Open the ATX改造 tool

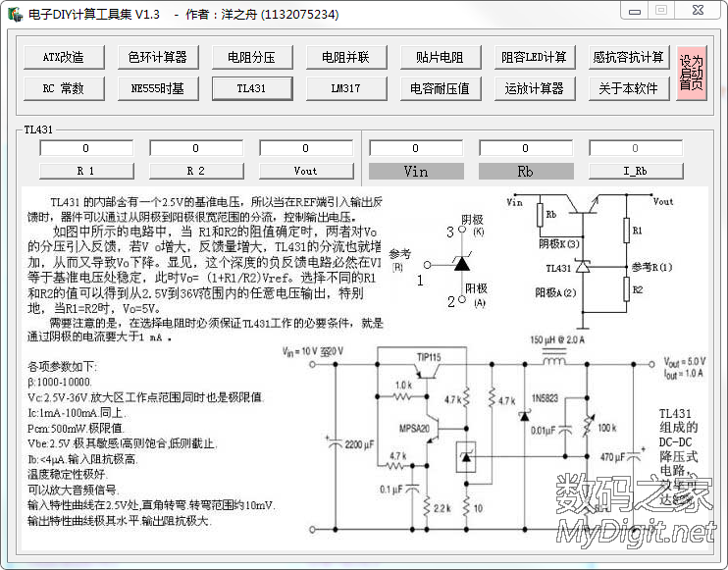[x=64, y=57]
